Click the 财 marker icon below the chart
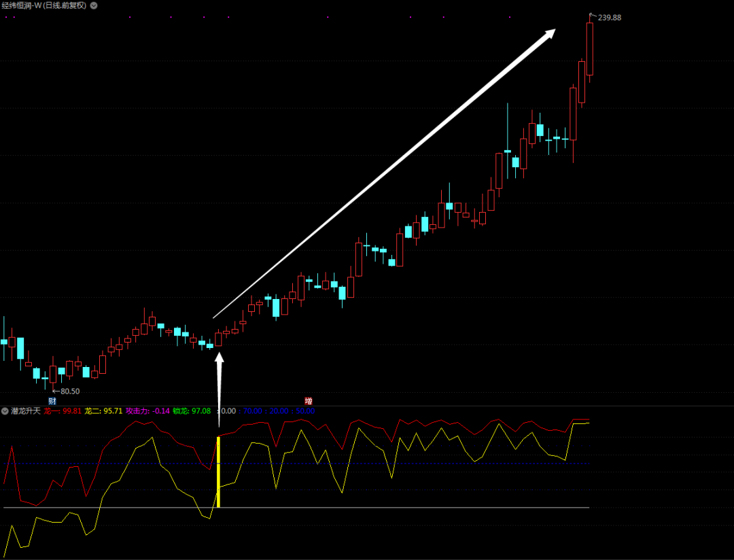Viewport: 734px width, 560px height. pos(52,401)
